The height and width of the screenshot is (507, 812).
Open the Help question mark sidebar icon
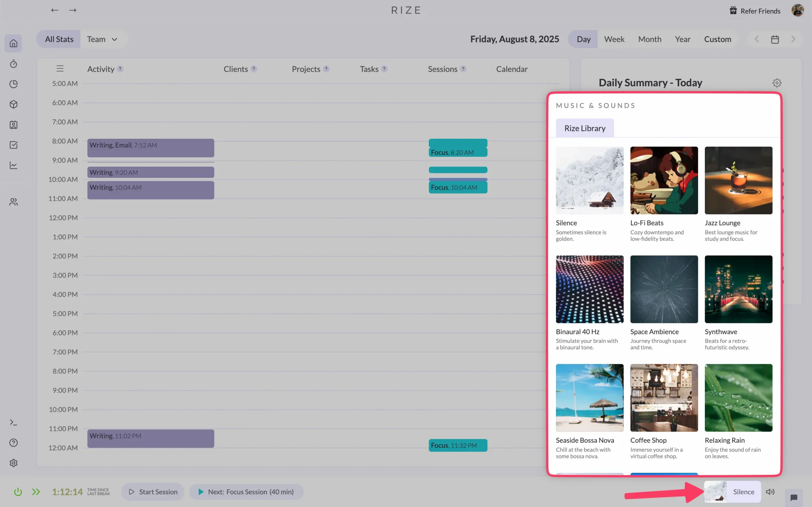tap(13, 443)
